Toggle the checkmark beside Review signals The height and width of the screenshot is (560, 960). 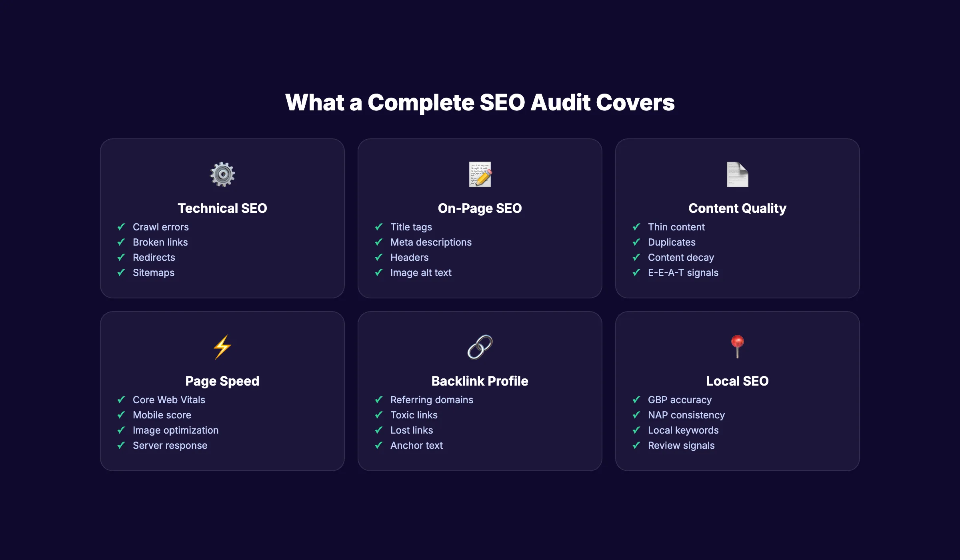coord(636,445)
